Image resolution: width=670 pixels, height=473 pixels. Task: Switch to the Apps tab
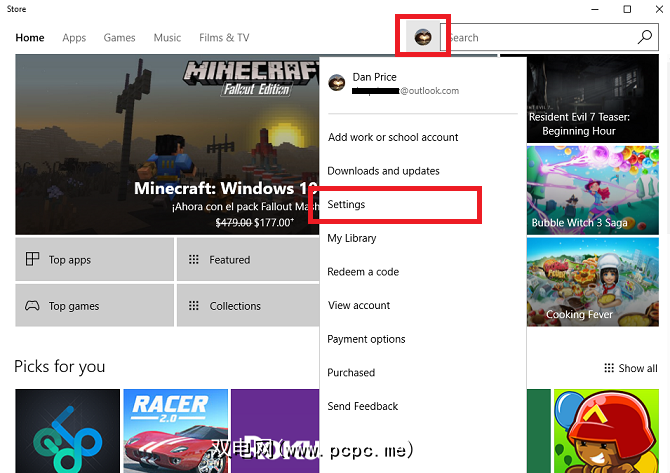(x=74, y=38)
